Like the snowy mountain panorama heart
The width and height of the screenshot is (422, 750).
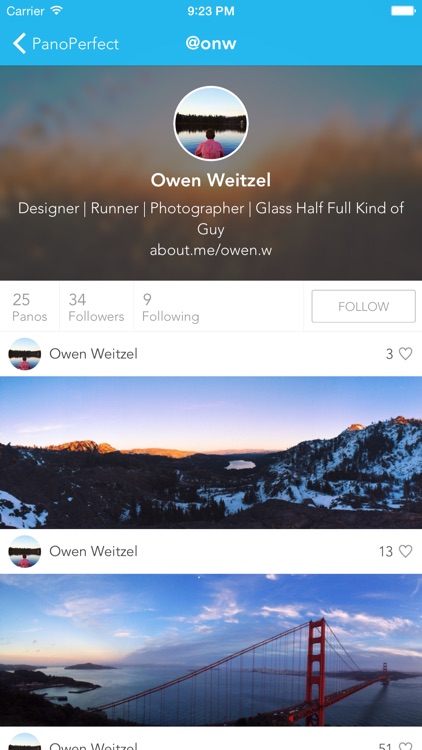[x=406, y=353]
